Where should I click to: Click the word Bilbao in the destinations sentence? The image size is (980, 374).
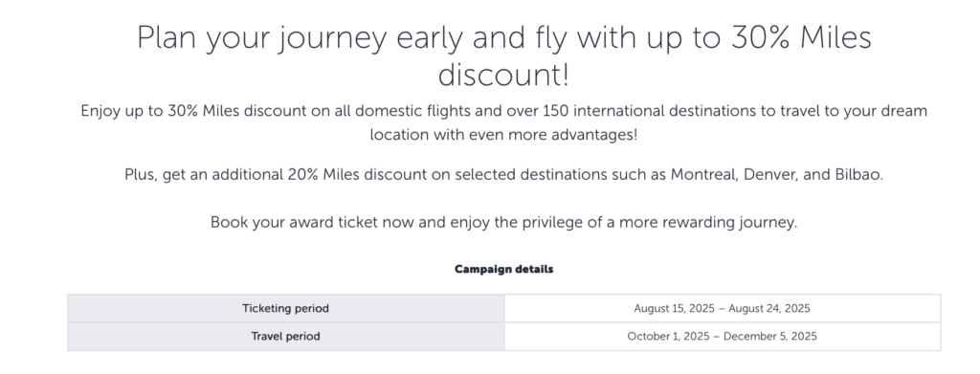tap(858, 175)
